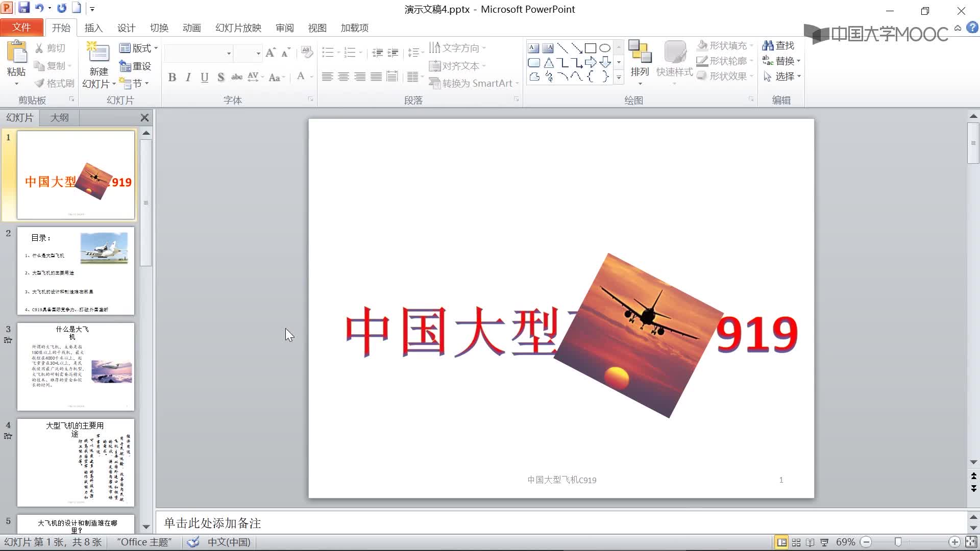
Task: Click the Paste clipboard icon
Action: click(x=16, y=53)
